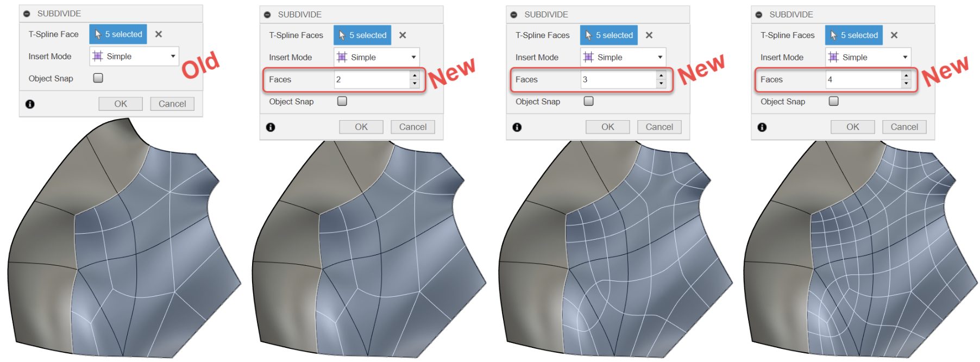Toggle Object Snap checkbox in Faces 2 dialog
Viewport: 980px width, 362px height.
(x=342, y=101)
